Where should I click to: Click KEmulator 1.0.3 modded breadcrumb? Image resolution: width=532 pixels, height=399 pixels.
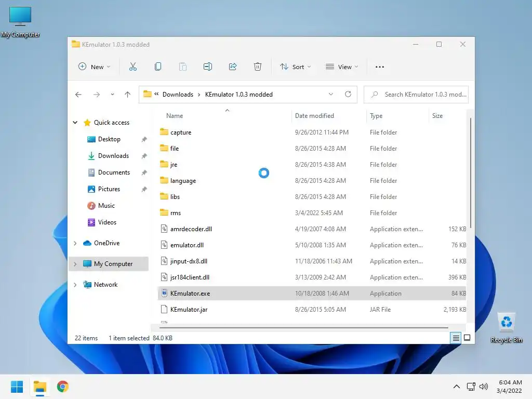[239, 95]
